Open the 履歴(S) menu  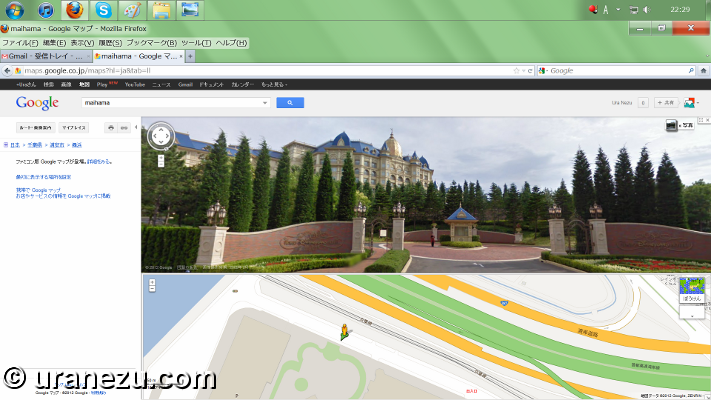[110, 43]
